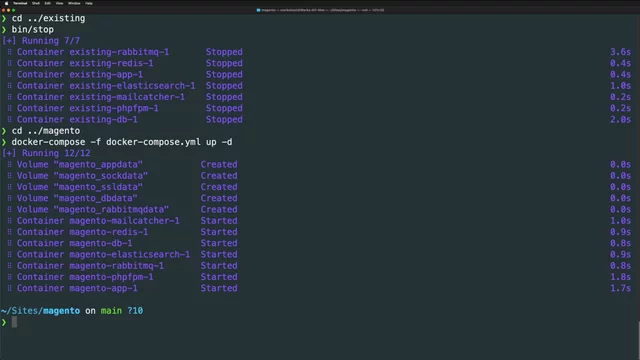This screenshot has height=360, width=640.
Task: Click the 'bin/stop' command line
Action: click(x=32, y=29)
